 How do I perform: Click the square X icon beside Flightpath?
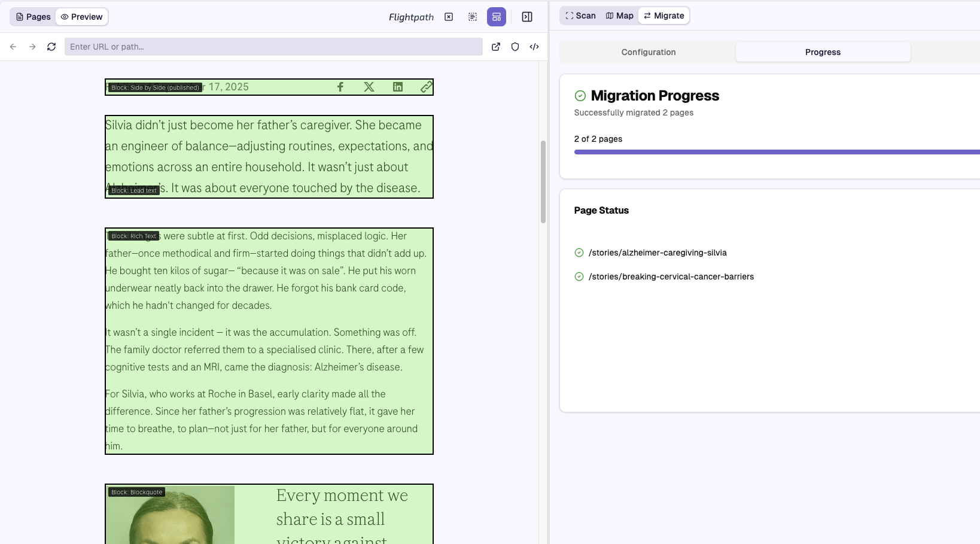click(x=449, y=17)
